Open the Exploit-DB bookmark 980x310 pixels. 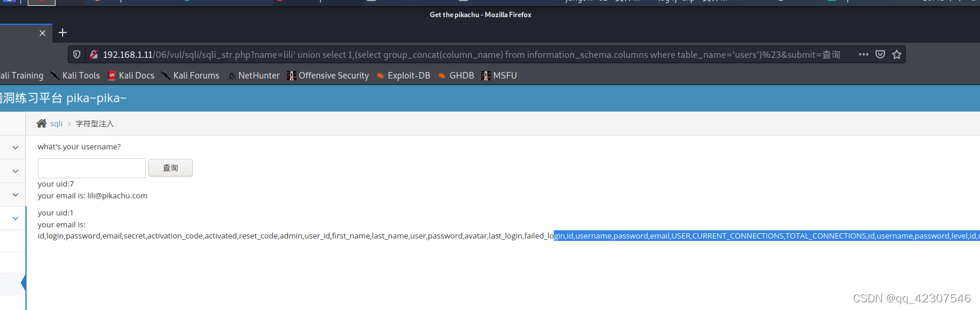[404, 76]
